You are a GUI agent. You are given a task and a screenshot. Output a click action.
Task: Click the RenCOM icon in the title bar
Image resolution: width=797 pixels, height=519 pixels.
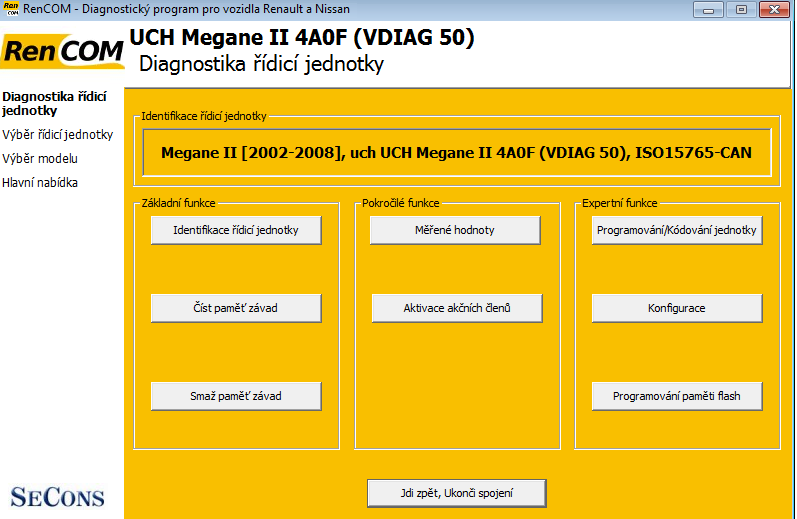click(11, 9)
